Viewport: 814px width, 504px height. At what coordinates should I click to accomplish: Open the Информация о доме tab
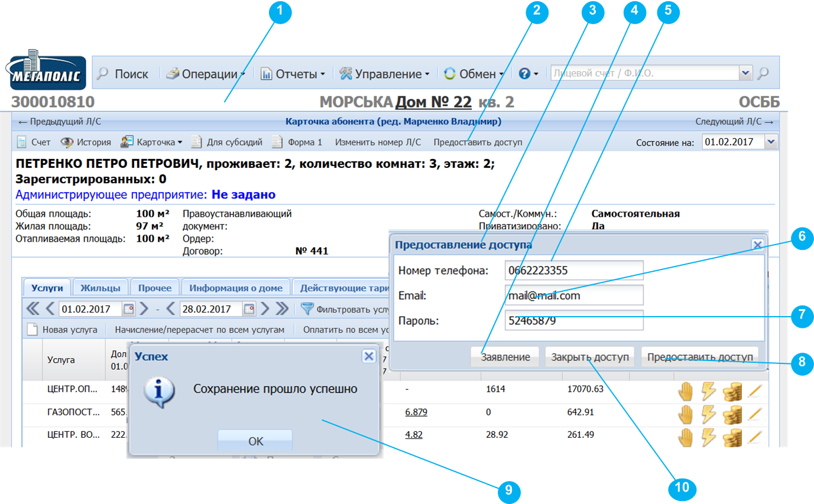pyautogui.click(x=236, y=288)
